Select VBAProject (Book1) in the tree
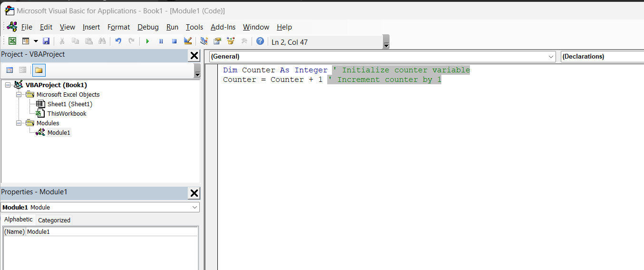 [56, 85]
